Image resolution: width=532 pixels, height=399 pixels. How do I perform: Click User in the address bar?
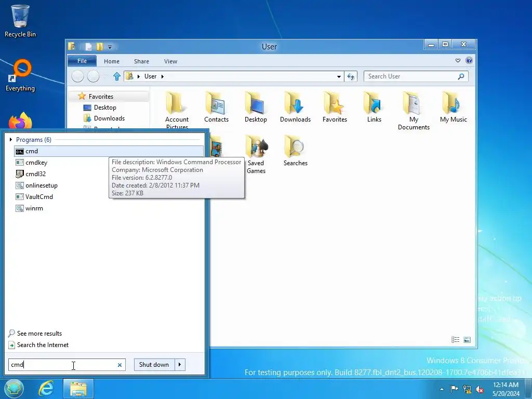pos(150,77)
